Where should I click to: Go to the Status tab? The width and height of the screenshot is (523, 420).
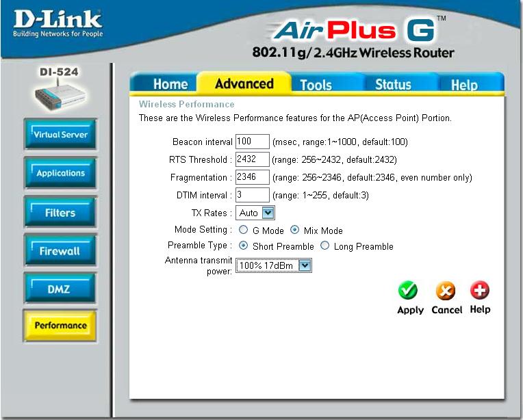pyautogui.click(x=393, y=84)
